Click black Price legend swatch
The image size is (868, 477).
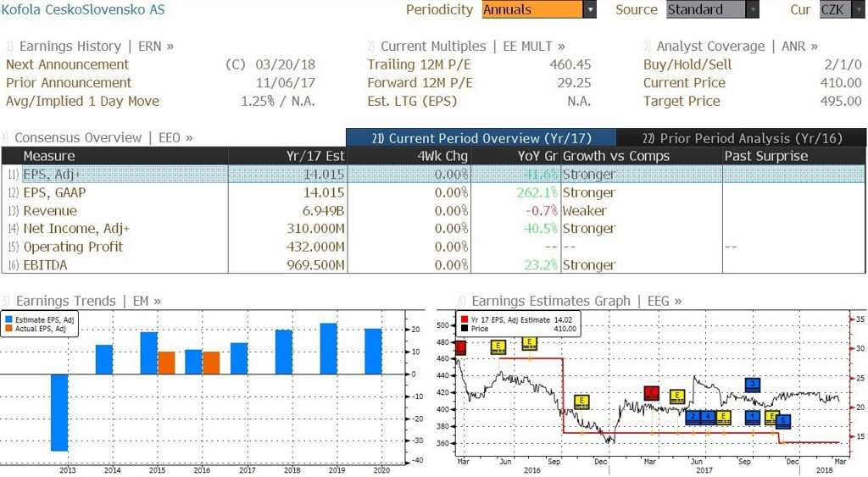pos(465,329)
